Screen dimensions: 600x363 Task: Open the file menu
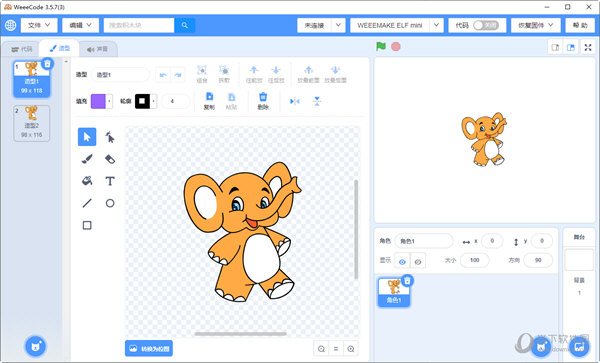(39, 25)
